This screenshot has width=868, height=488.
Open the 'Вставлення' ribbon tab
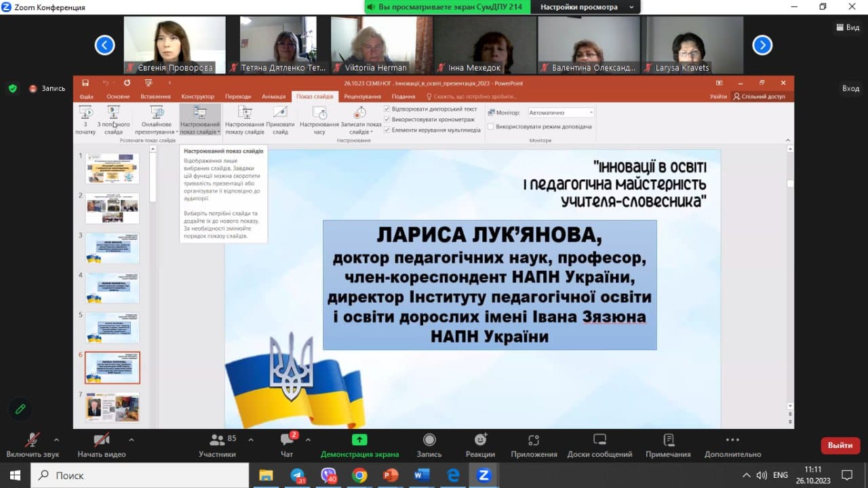(155, 96)
